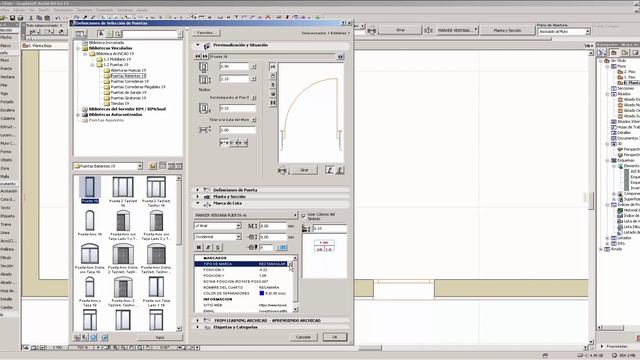Click the reveal depth icon beside 0.00 field

(204, 130)
